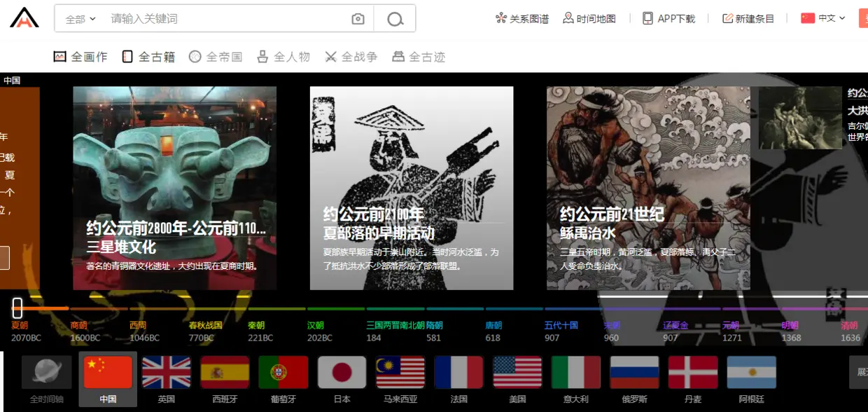Switch to 全画作 tab

80,57
